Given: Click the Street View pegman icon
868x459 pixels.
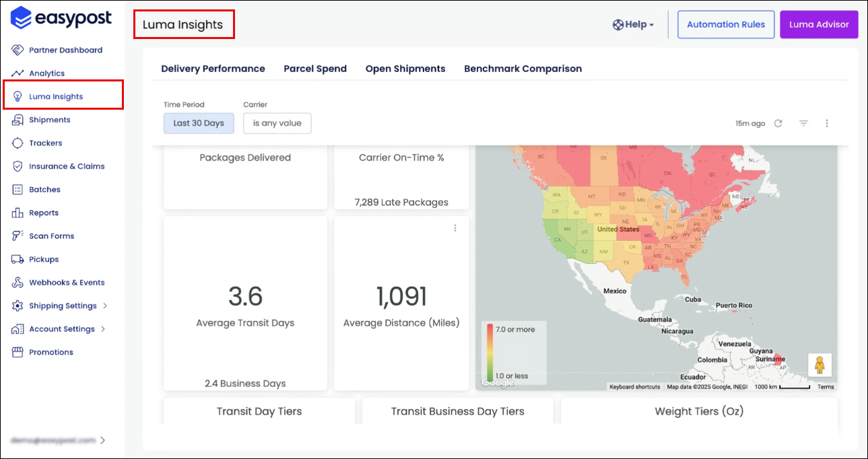Looking at the screenshot, I should (820, 365).
